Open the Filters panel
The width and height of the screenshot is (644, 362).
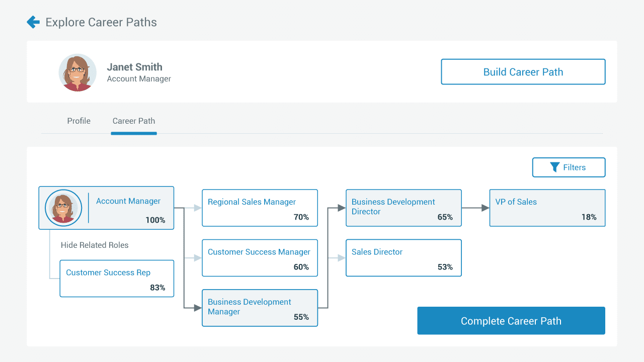click(569, 167)
